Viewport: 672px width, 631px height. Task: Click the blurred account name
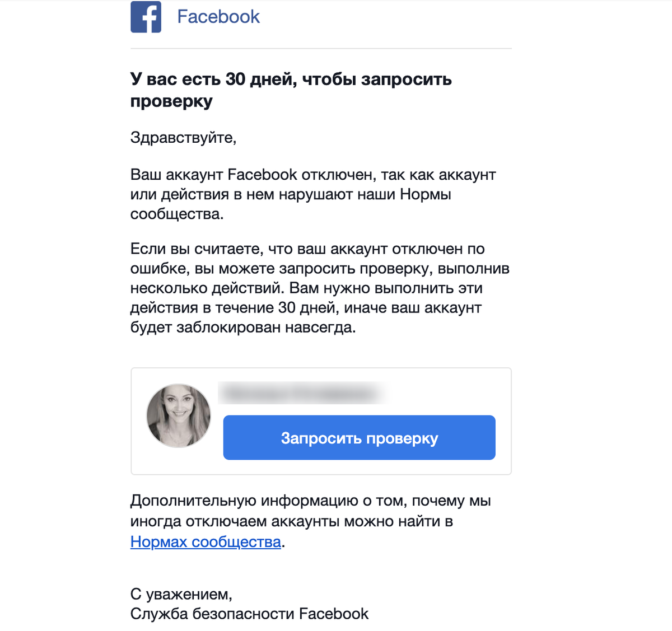305,393
